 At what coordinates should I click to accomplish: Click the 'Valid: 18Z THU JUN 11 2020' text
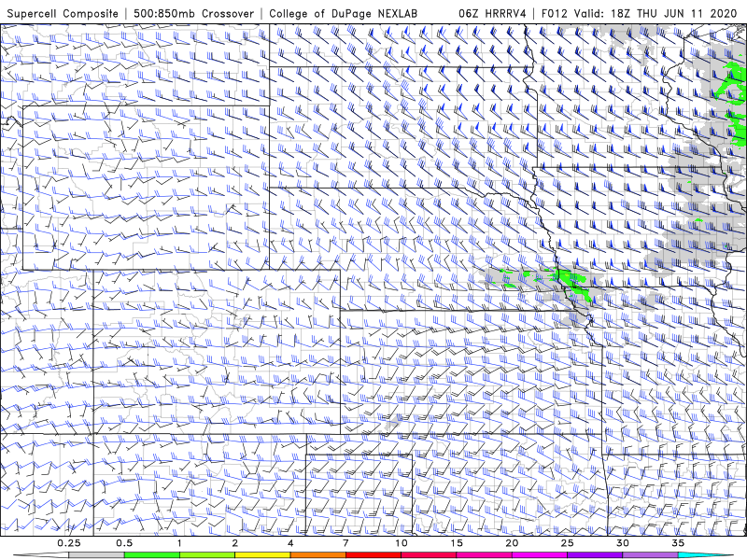click(655, 14)
